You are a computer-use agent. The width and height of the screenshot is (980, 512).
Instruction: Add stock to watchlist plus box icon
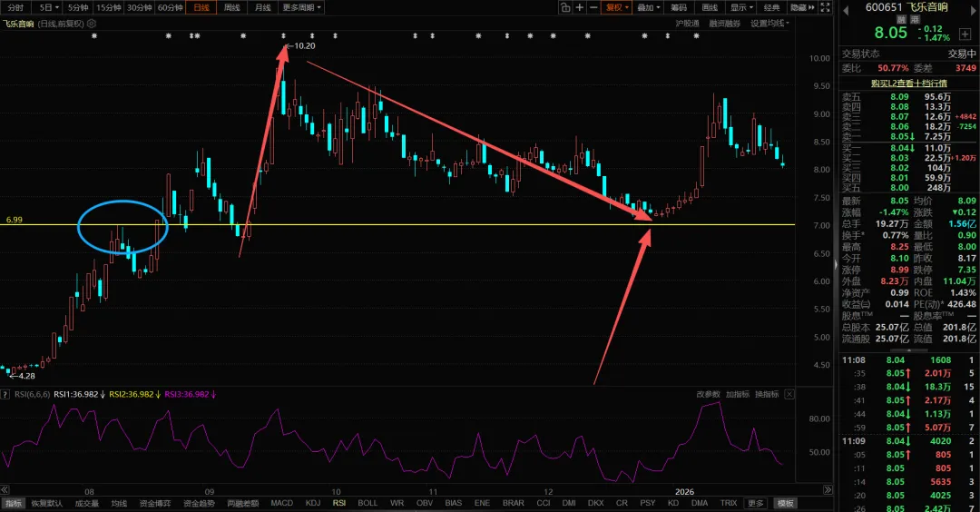click(965, 34)
